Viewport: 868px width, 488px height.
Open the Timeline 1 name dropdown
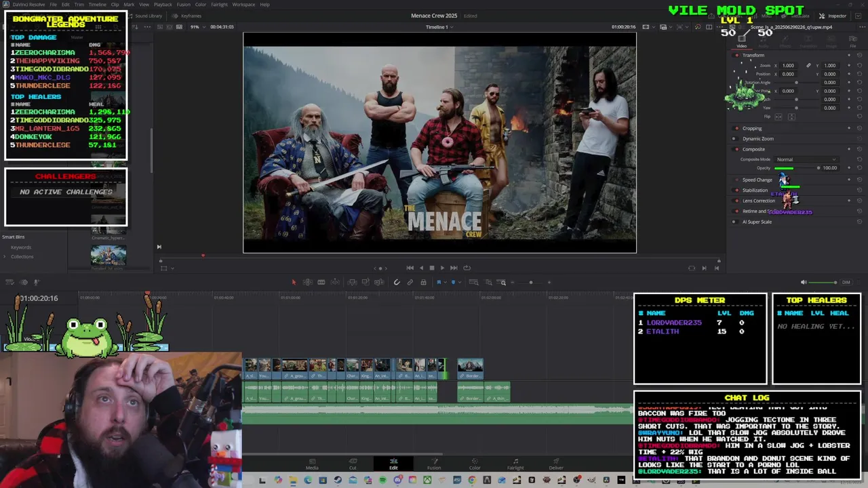(x=439, y=26)
